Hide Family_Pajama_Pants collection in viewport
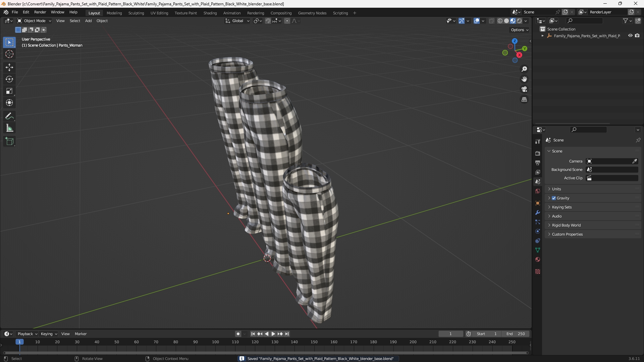The image size is (644, 362). click(x=630, y=36)
